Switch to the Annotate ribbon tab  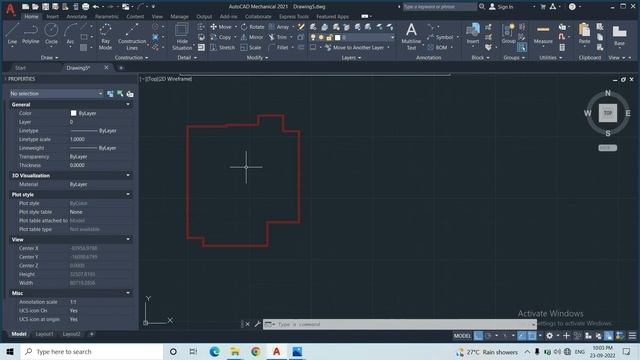pyautogui.click(x=76, y=17)
